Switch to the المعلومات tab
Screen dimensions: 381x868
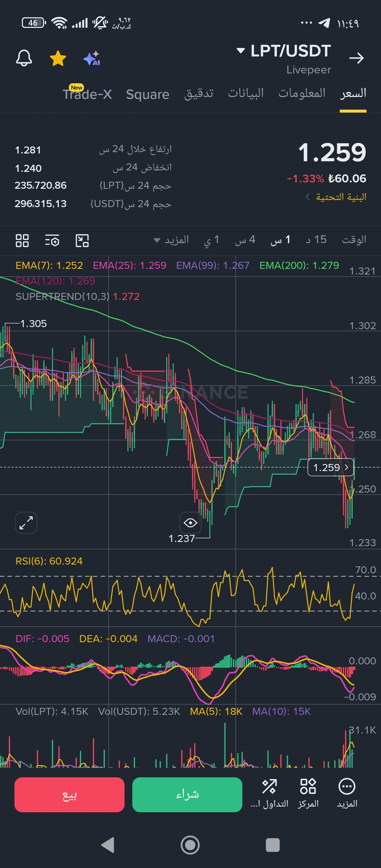coord(302,93)
